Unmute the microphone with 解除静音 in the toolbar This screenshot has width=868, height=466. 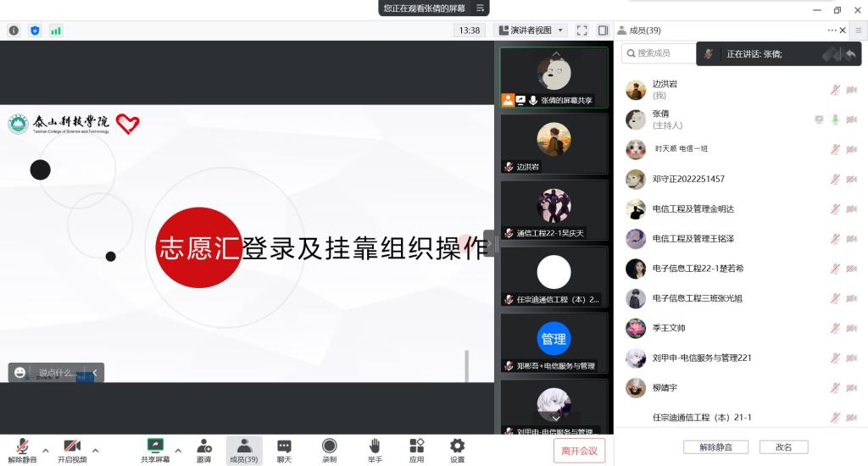click(23, 450)
